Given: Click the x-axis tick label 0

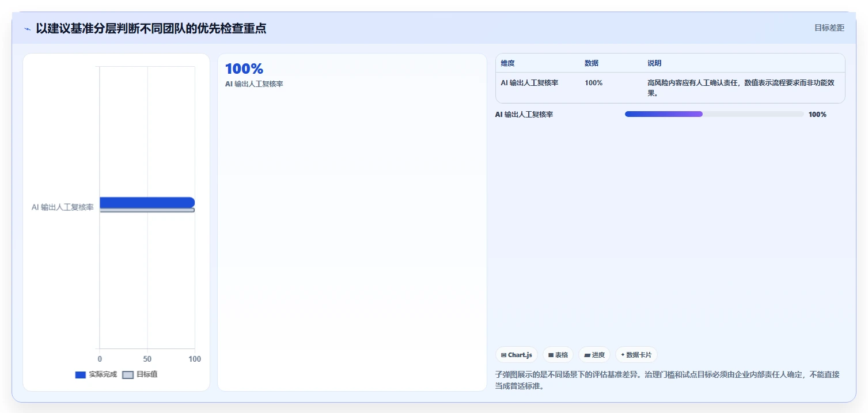Looking at the screenshot, I should click(100, 359).
